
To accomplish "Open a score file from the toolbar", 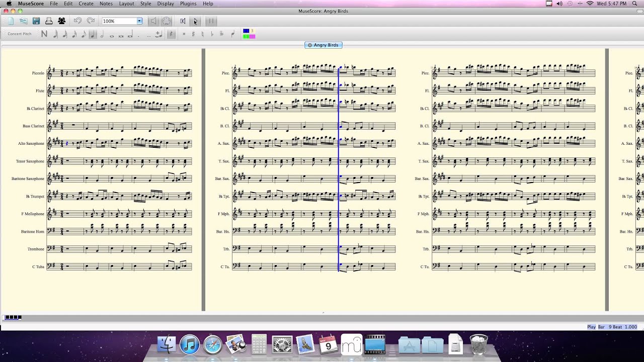I will point(23,21).
